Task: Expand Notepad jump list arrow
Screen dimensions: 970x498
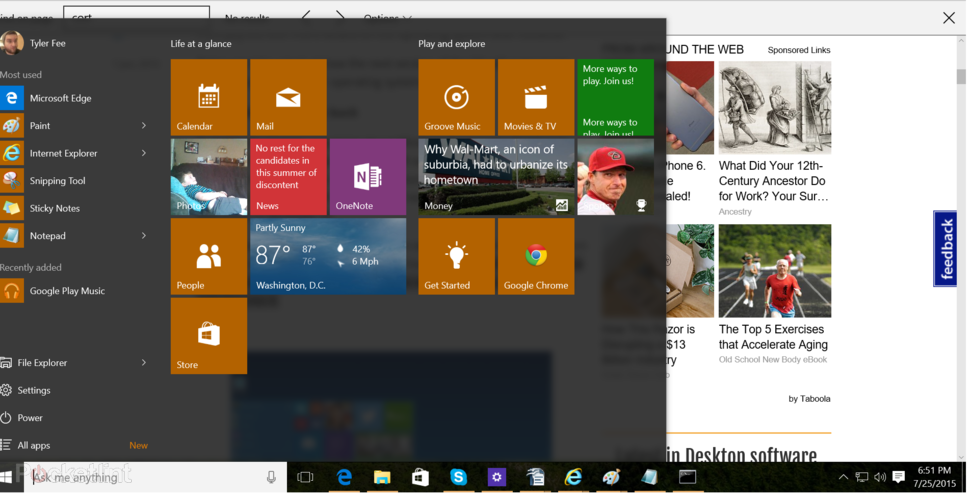Action: (x=144, y=236)
